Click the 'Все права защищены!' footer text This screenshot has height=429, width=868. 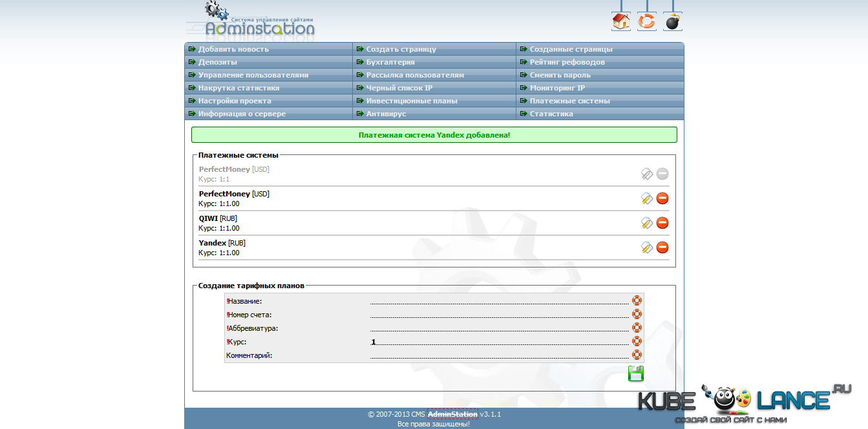[x=434, y=424]
